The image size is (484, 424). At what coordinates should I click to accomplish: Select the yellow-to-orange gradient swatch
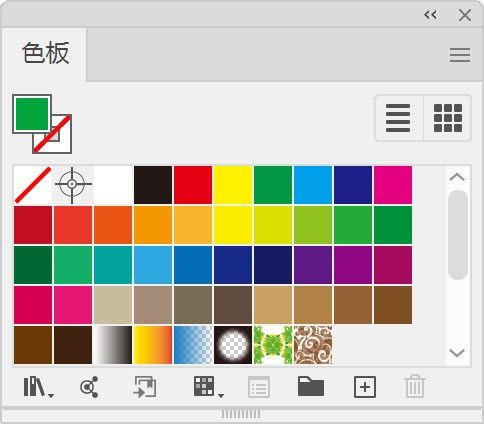coord(153,345)
